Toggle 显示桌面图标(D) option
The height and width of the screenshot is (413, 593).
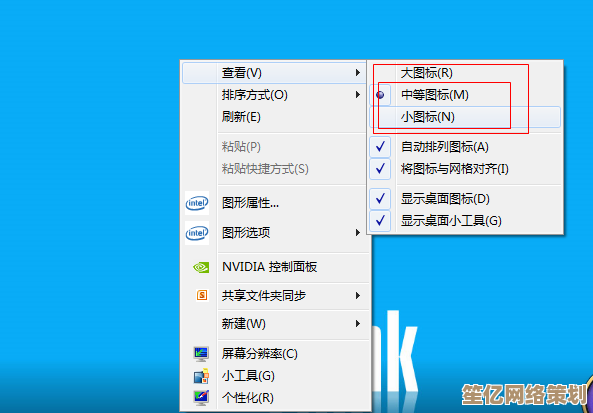[465, 199]
